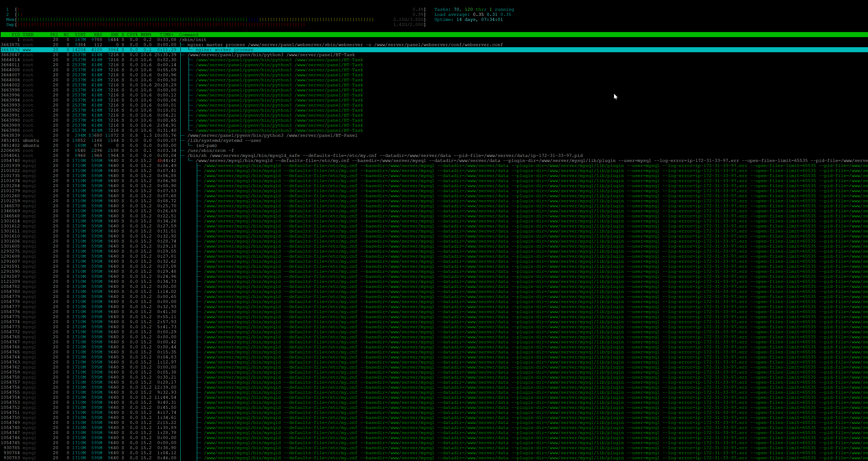Viewport: 868px width, 461px height.
Task: Sort by the TIME+ column header
Action: coord(167,35)
